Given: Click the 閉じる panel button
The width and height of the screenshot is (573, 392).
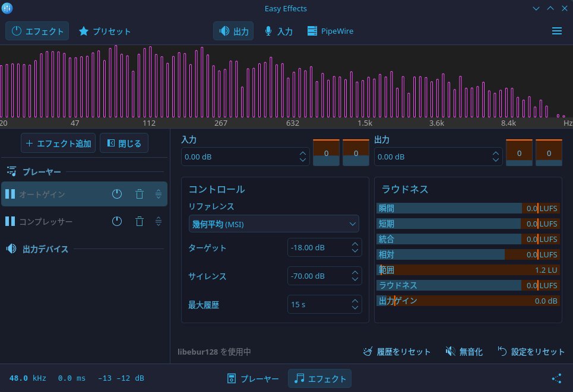Looking at the screenshot, I should pos(124,143).
